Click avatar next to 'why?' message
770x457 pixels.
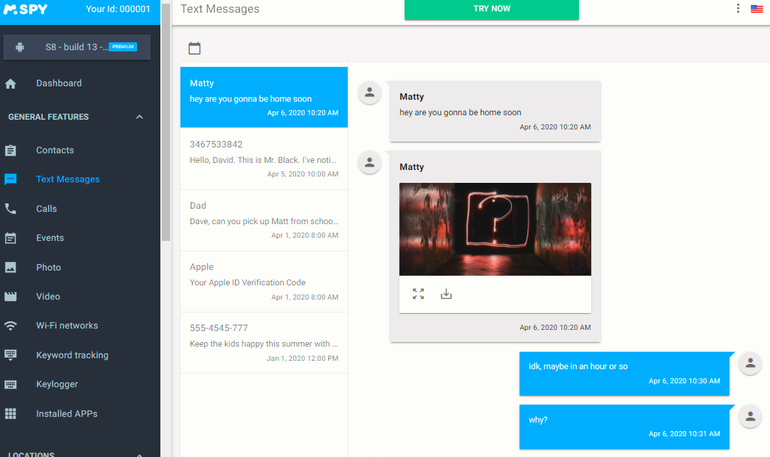[750, 417]
